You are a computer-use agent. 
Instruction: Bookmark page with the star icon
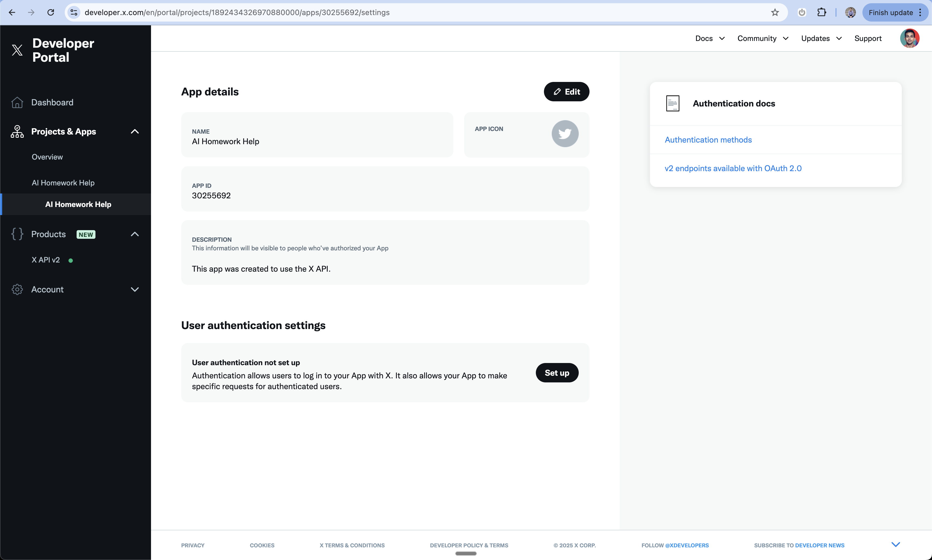775,12
